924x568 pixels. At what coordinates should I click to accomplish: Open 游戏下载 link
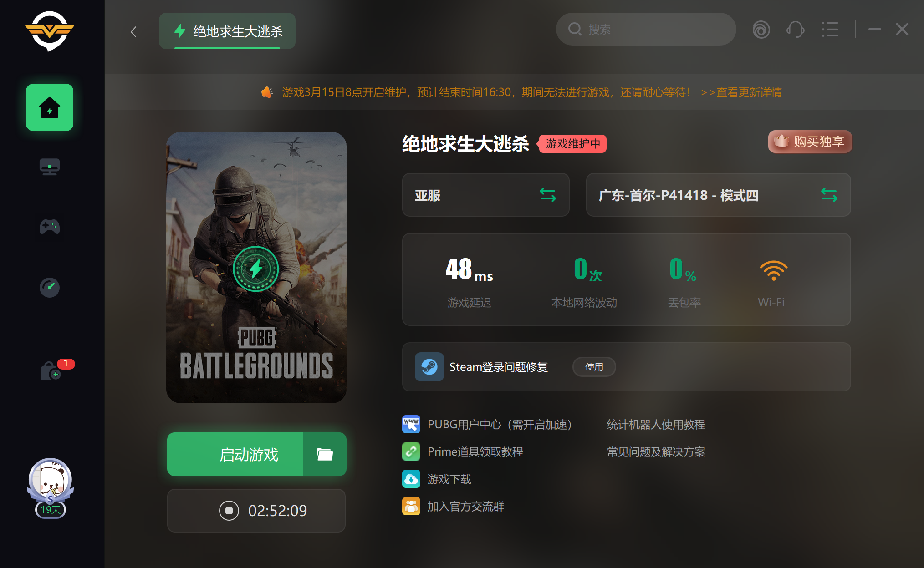pyautogui.click(x=449, y=479)
